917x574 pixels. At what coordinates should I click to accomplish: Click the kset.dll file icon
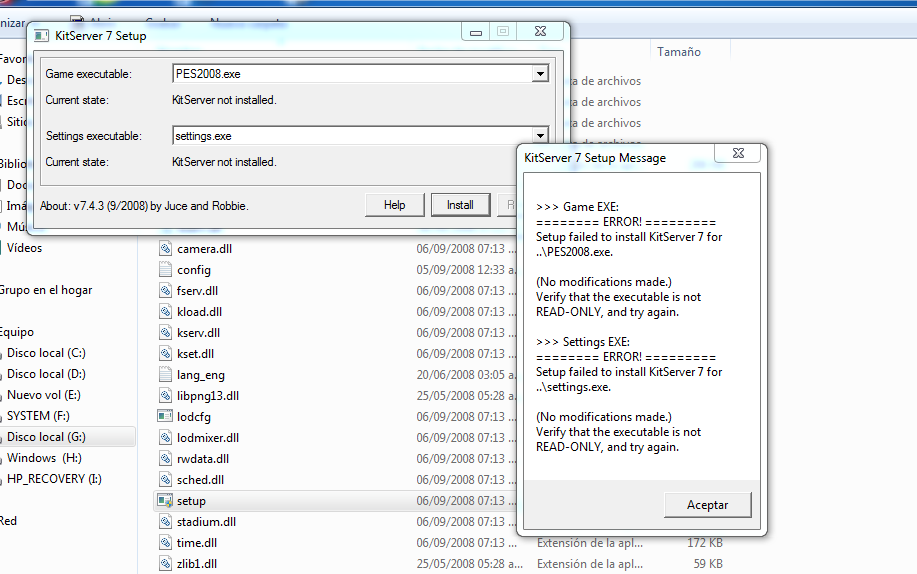(166, 353)
